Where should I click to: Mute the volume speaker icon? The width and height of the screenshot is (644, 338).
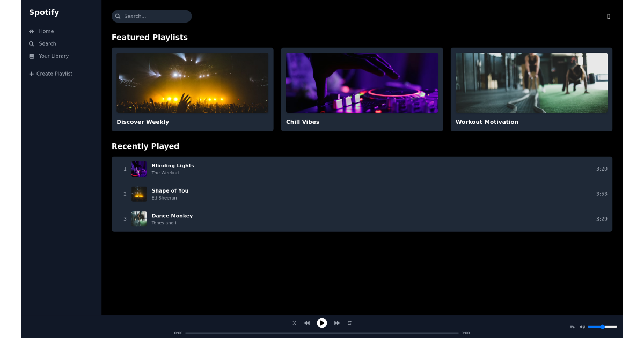pyautogui.click(x=582, y=326)
